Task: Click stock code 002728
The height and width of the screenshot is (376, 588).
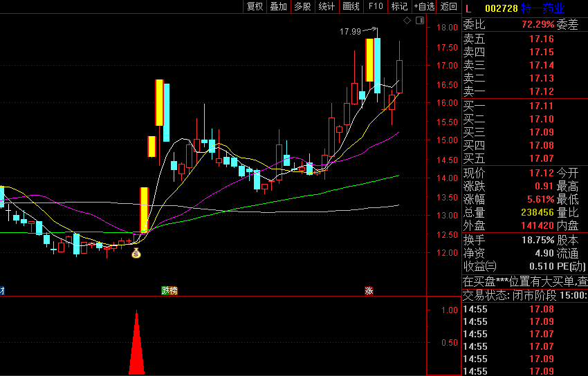Action: point(501,8)
